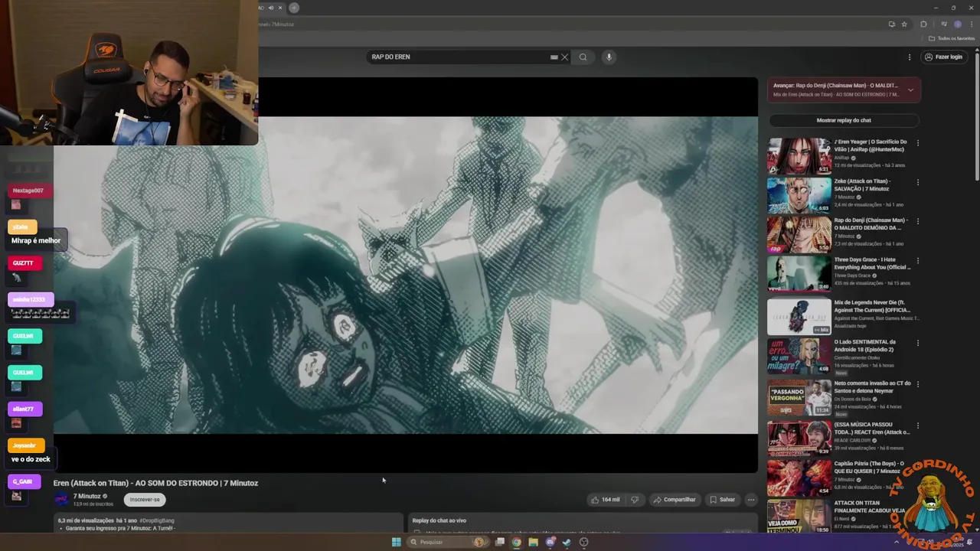Click the Compartilhar share button
The image size is (980, 551).
click(674, 500)
